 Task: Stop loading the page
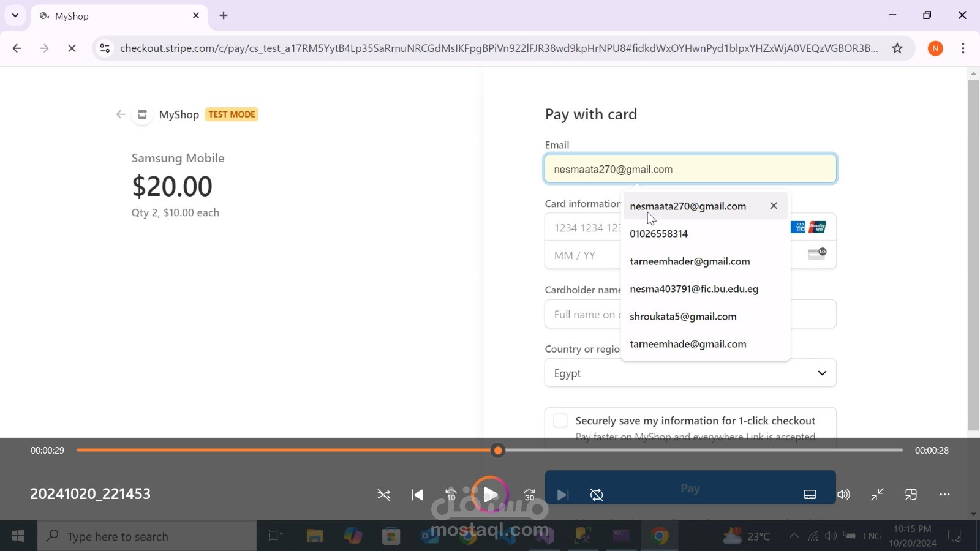72,48
